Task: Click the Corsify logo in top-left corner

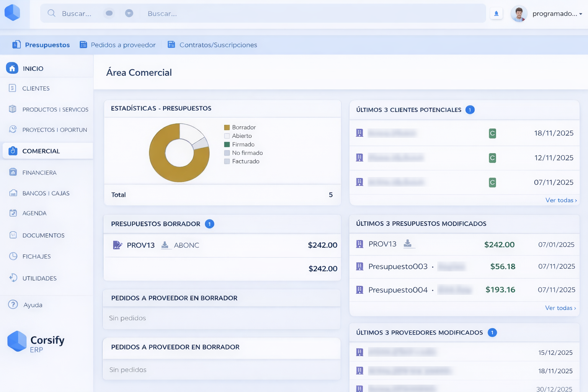Action: 12,13
